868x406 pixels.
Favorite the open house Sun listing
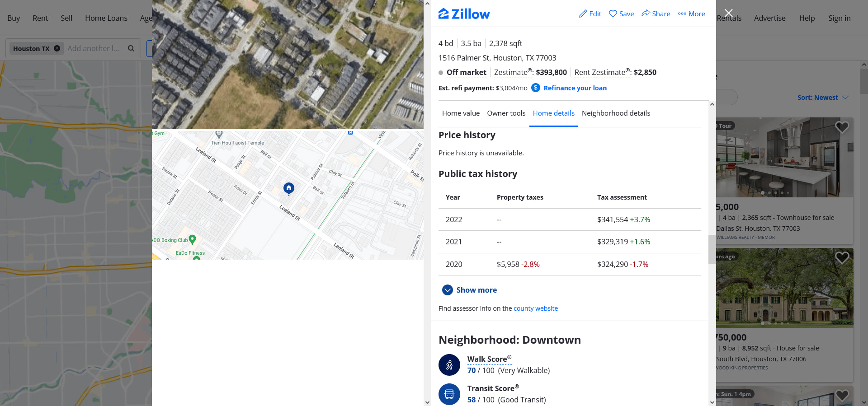click(842, 395)
